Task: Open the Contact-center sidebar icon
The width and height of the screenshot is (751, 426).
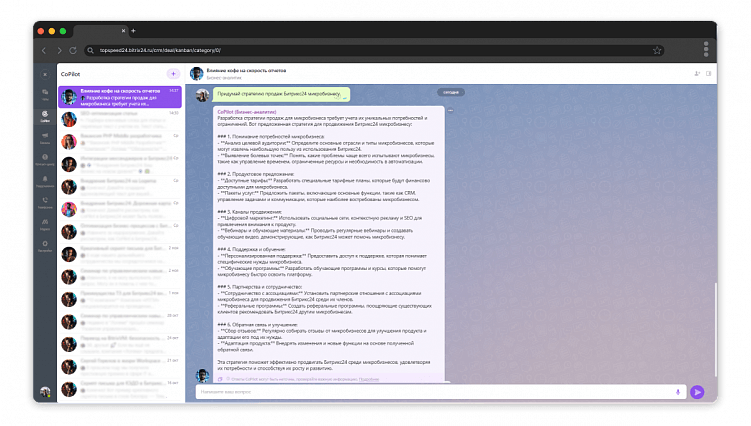Action: (45, 159)
